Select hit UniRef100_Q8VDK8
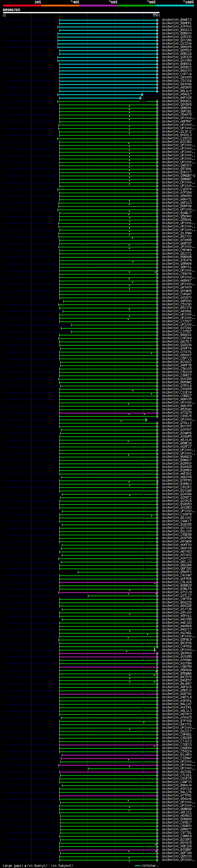This screenshot has width=197, height=868. click(x=177, y=104)
